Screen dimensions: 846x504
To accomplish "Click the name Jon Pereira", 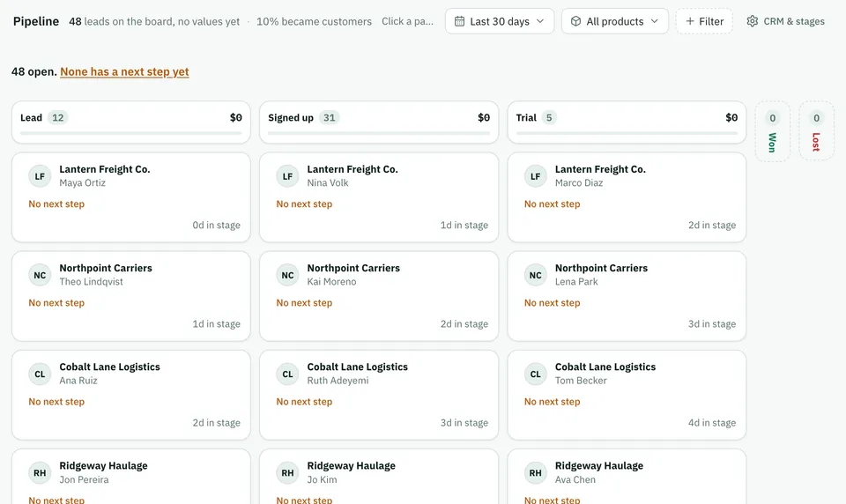I will coord(84,479).
